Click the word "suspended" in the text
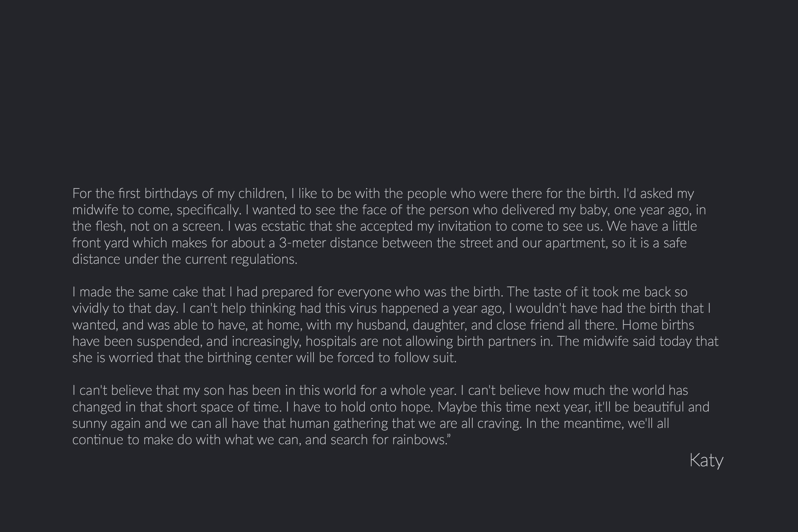 pos(169,342)
